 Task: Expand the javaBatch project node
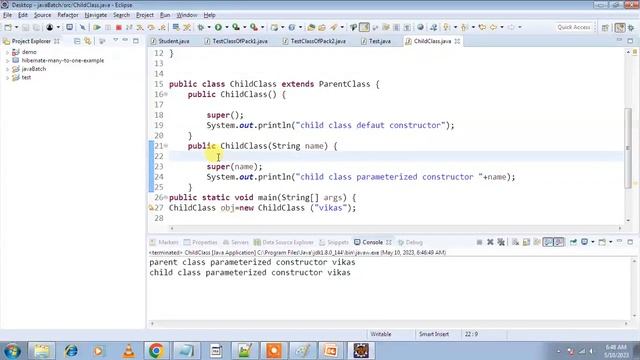pyautogui.click(x=7, y=69)
